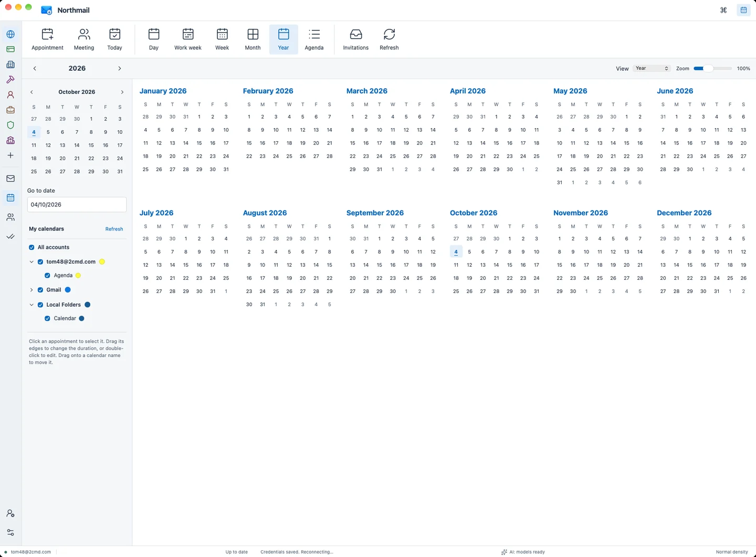This screenshot has height=557, width=756.
Task: Open Tasks via double-checkmark sidebar icon
Action: point(10,236)
